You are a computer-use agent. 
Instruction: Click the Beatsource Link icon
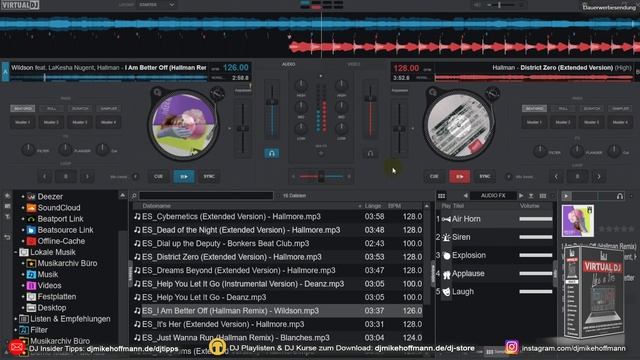click(31, 230)
